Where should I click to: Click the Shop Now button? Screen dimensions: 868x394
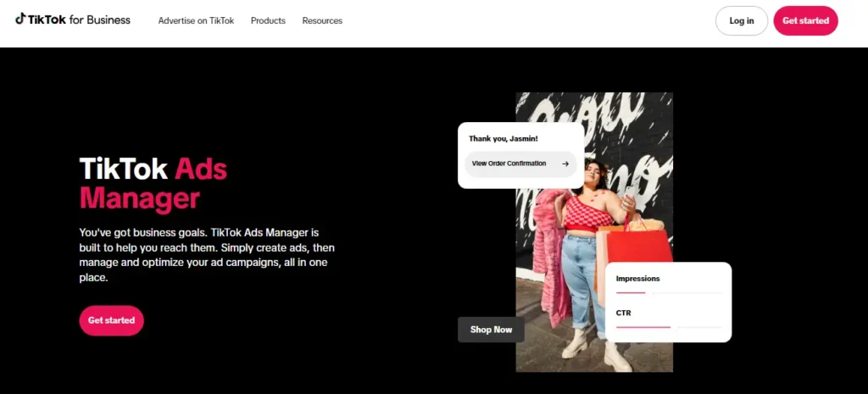click(x=491, y=330)
